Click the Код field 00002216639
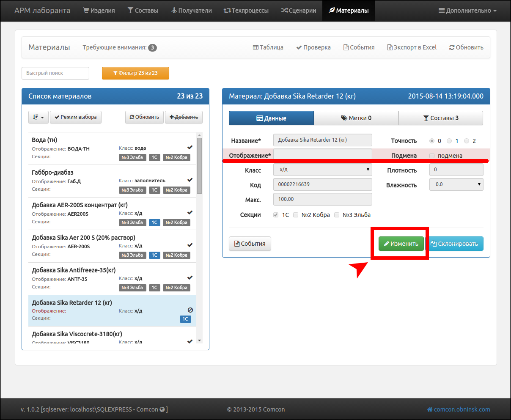511x420 pixels. click(323, 184)
